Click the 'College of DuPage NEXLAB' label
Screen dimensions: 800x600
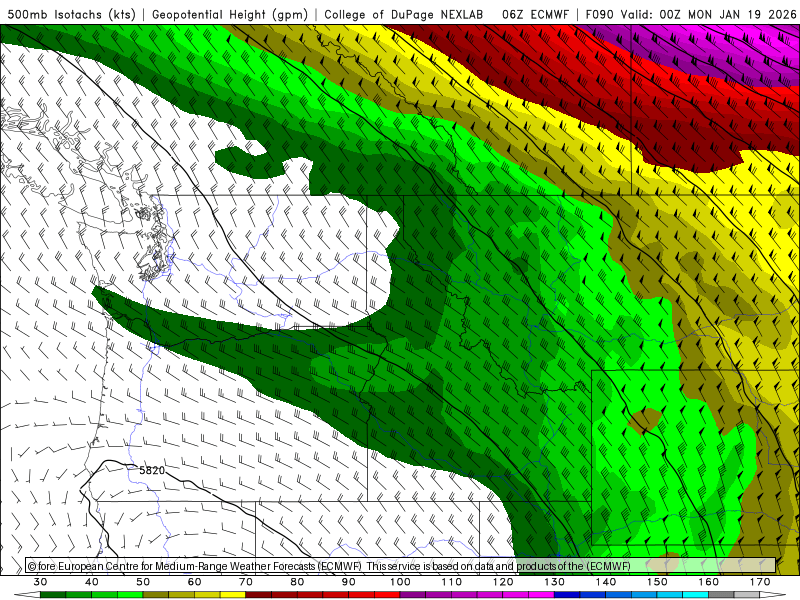(404, 14)
